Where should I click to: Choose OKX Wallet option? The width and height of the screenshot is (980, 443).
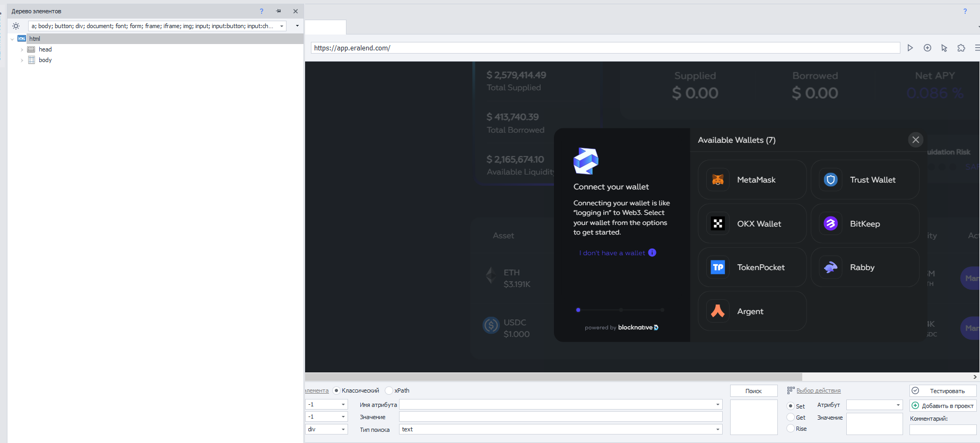point(752,223)
